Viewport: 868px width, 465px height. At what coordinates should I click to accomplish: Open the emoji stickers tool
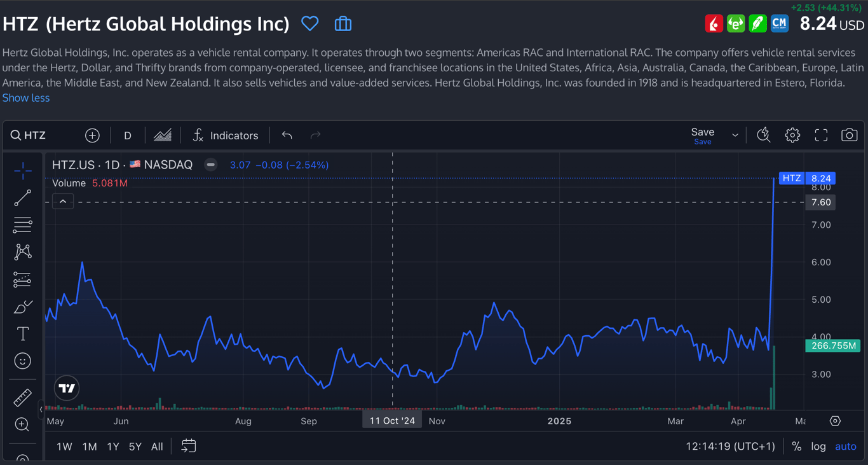pyautogui.click(x=23, y=361)
